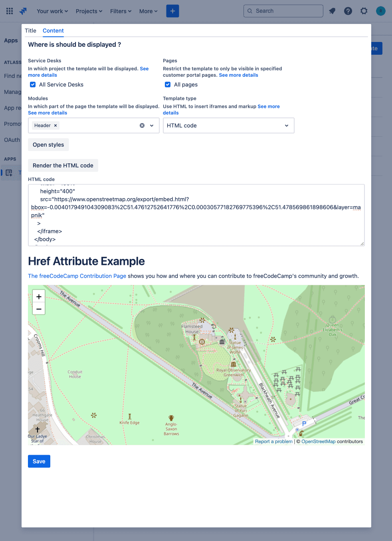The height and width of the screenshot is (541, 392).
Task: Click the Flamsteed House label on map
Action: click(x=192, y=329)
